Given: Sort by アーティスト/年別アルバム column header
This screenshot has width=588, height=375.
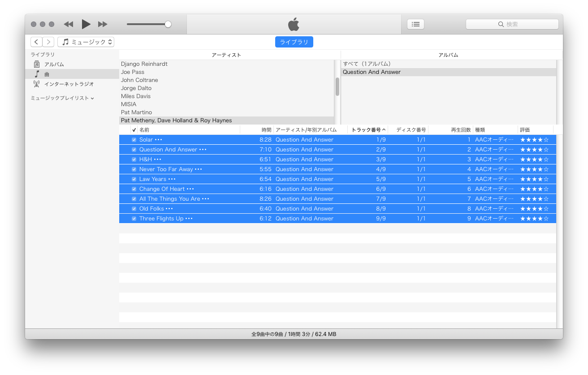Looking at the screenshot, I should point(311,130).
